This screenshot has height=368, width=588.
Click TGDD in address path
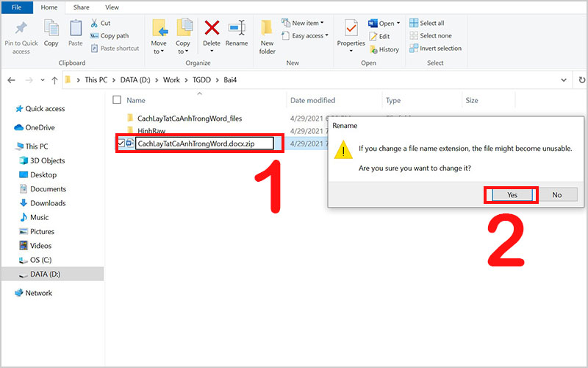201,80
